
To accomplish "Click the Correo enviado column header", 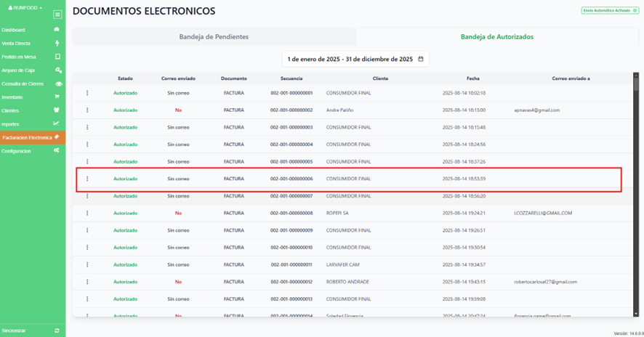I will [x=178, y=78].
